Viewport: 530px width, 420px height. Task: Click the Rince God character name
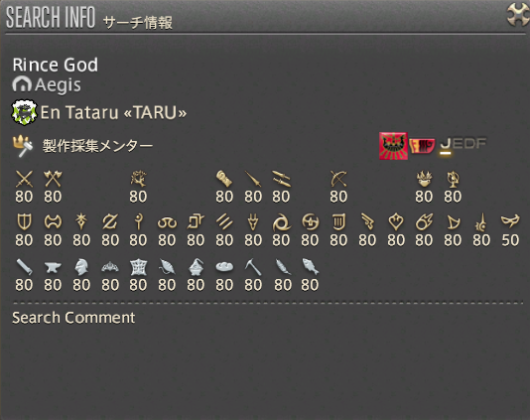pos(56,65)
